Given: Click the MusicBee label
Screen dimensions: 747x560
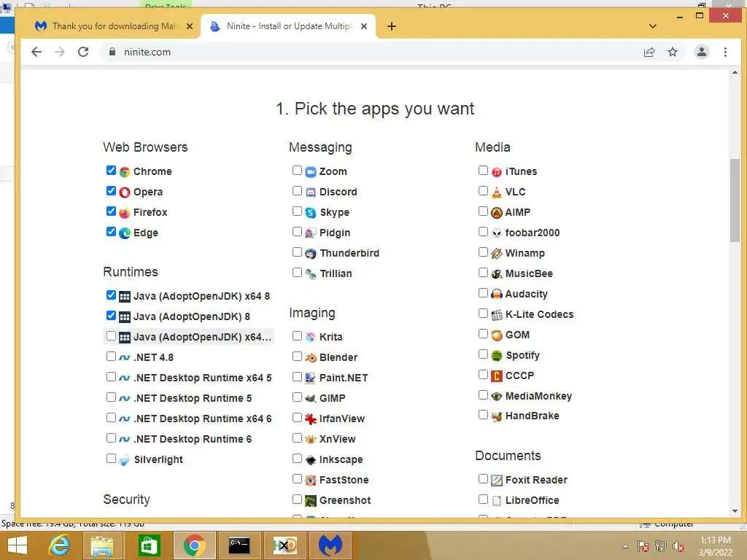Looking at the screenshot, I should click(x=529, y=274).
